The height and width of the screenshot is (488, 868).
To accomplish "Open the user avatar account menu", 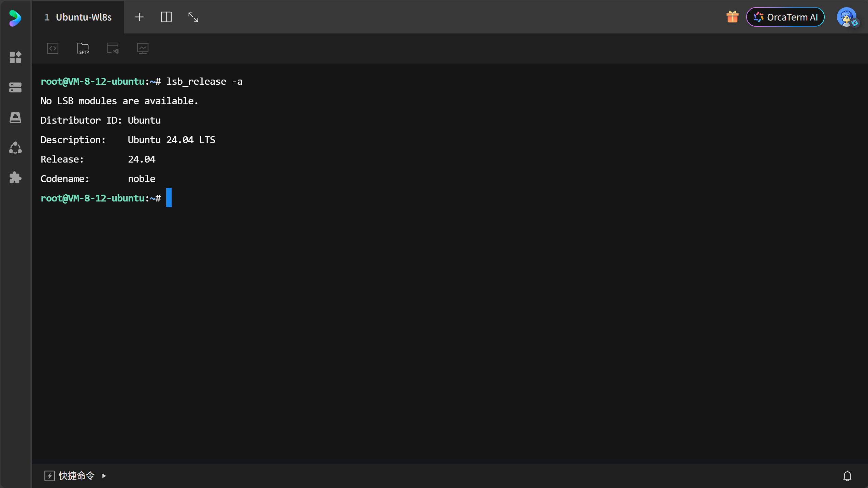I will [847, 17].
